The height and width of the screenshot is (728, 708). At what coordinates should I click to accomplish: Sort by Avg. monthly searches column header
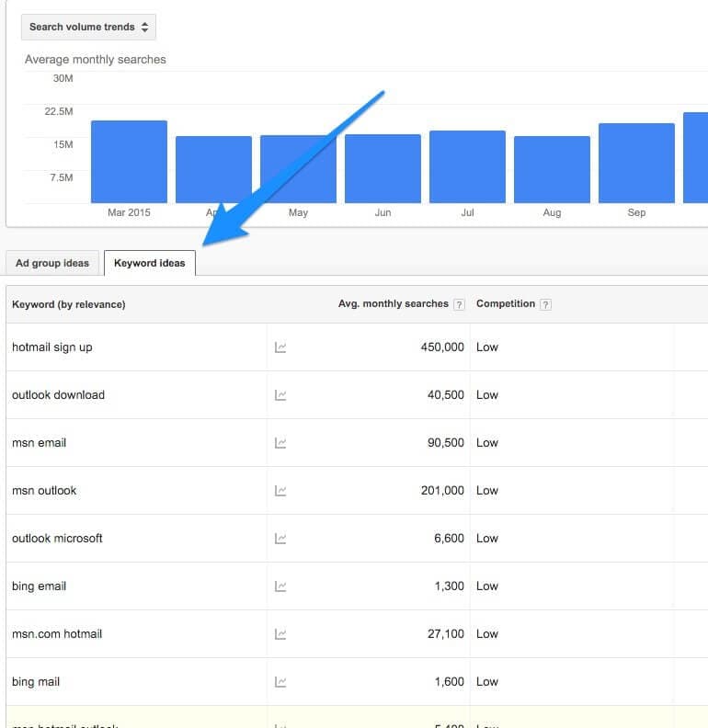coord(393,304)
